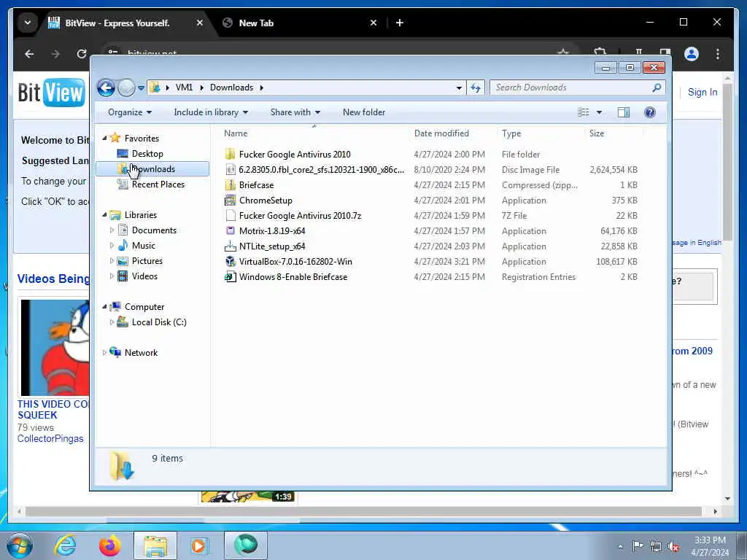747x560 pixels.
Task: Open the address bar history dropdown
Action: (459, 87)
